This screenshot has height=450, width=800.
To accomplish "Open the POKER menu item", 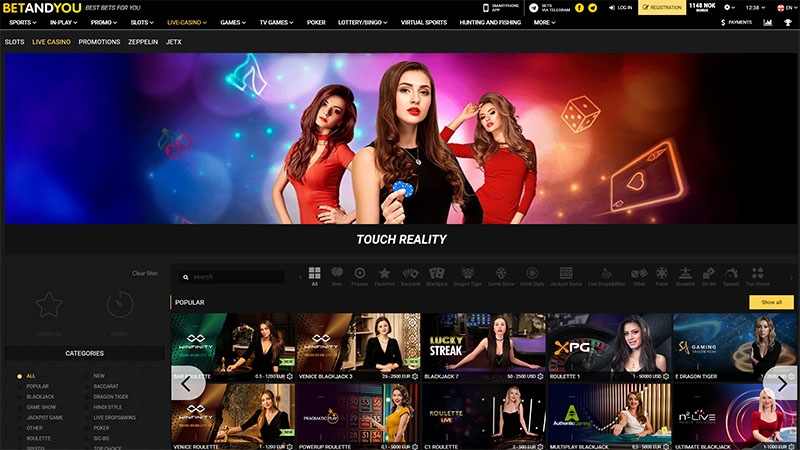I will pos(316,22).
